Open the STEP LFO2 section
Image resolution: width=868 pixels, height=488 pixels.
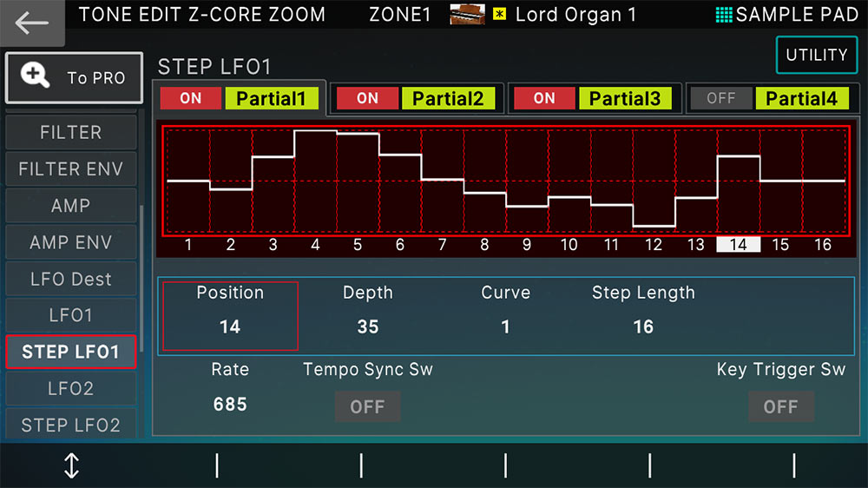click(71, 425)
